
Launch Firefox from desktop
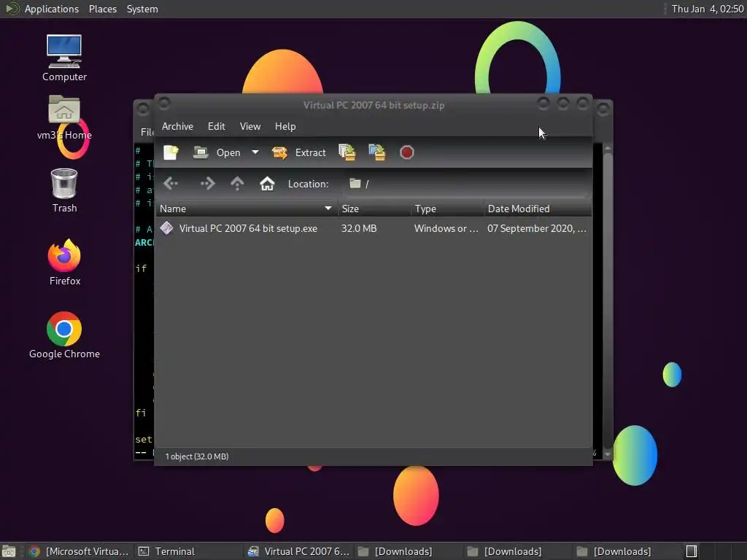64,262
